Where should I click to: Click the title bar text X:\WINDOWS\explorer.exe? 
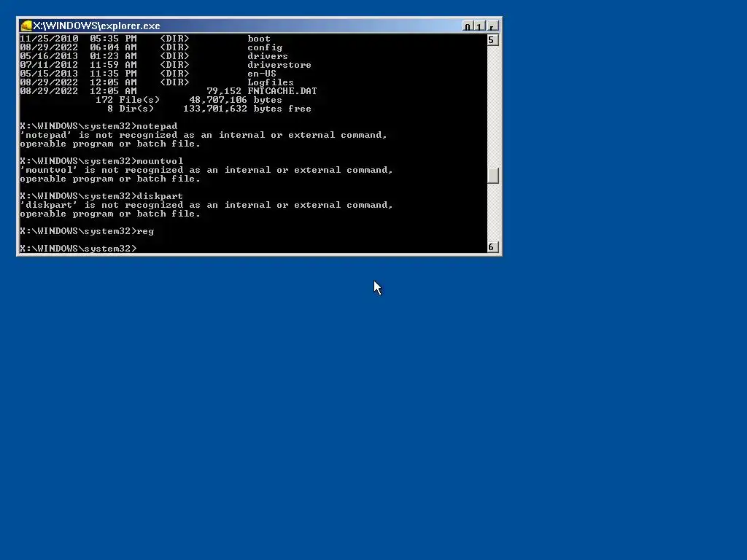coord(97,26)
